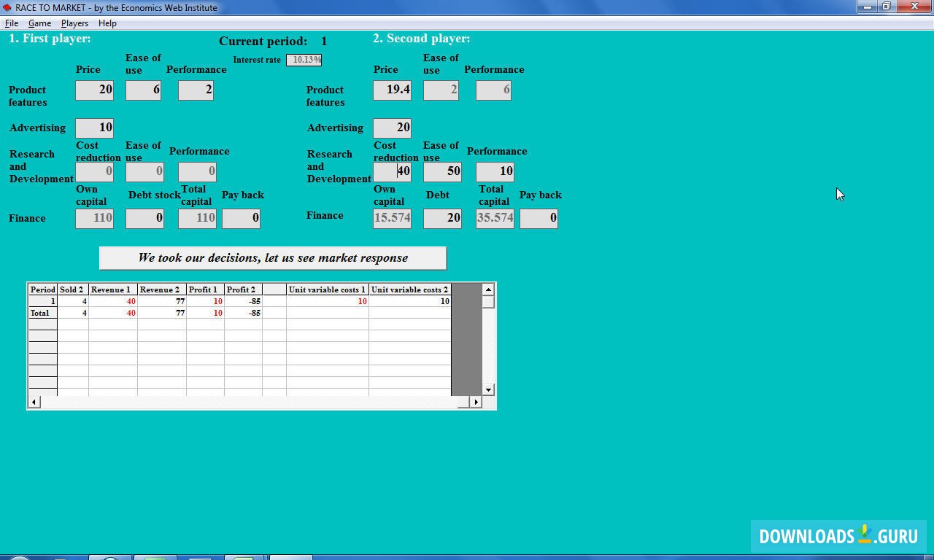Click first player's R&D Ease of use field
934x560 pixels.
(144, 171)
